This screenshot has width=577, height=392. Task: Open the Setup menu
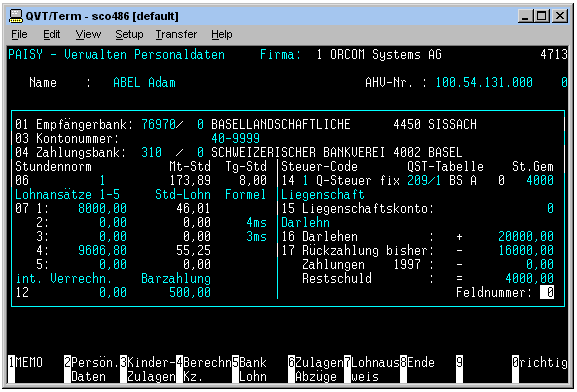[x=129, y=34]
